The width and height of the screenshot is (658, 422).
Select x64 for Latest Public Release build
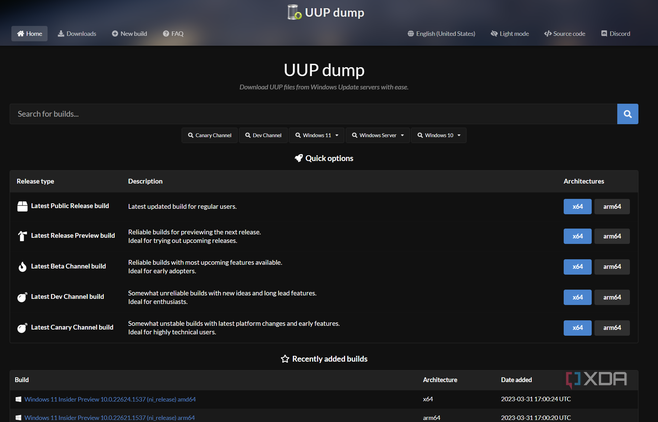coord(577,206)
